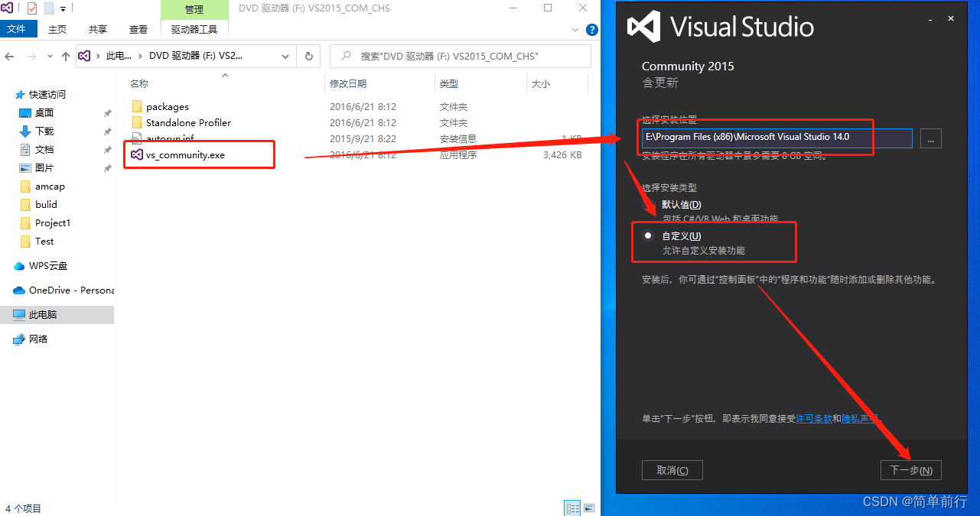Click the 取消(C) button in installer
The width and height of the screenshot is (980, 516).
coord(672,471)
